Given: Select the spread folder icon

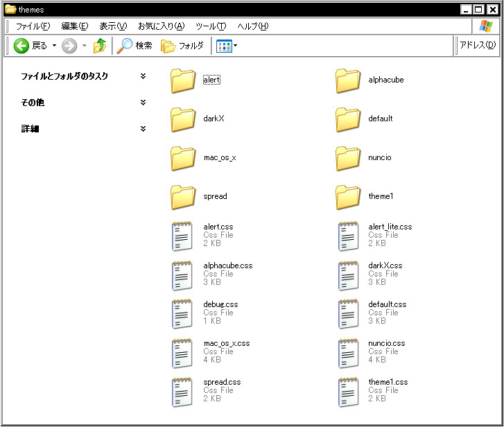Looking at the screenshot, I should coord(183,198).
